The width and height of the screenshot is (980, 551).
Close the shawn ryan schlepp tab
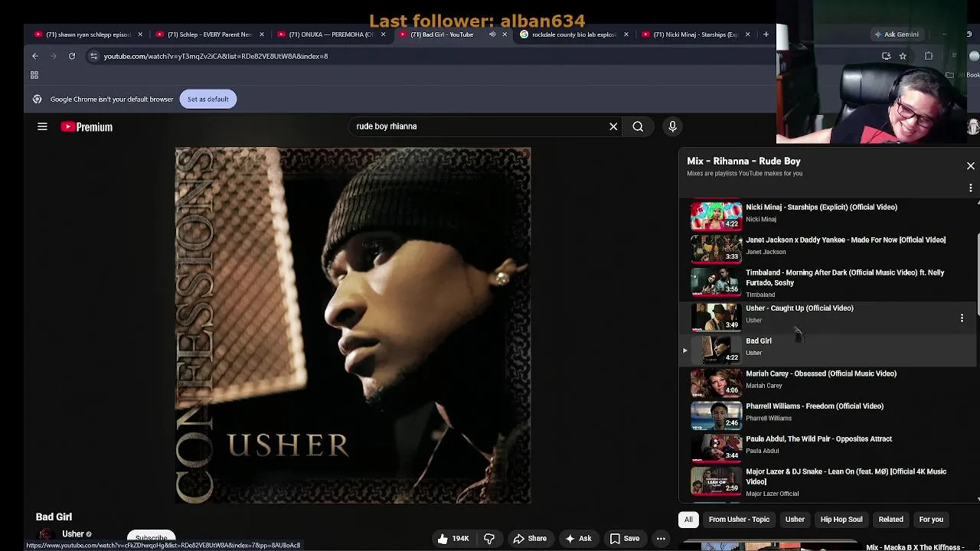[140, 34]
